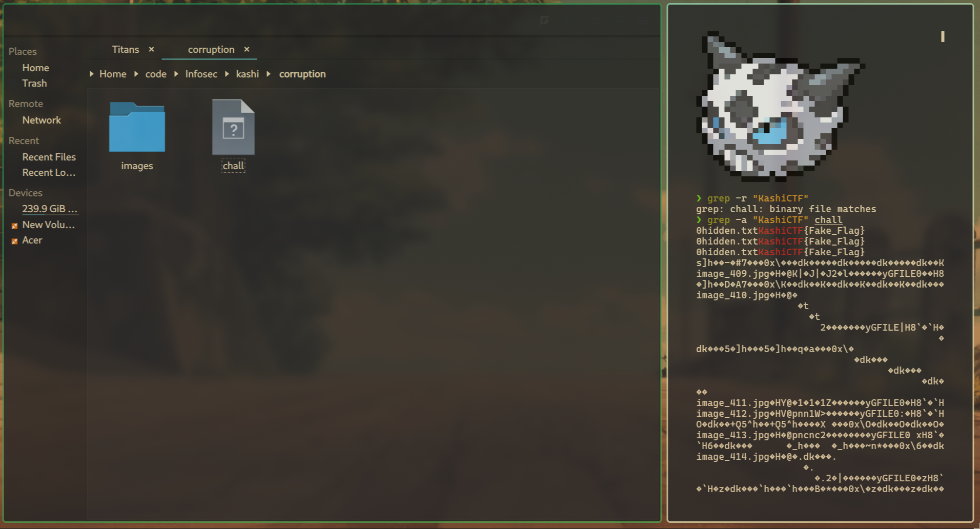Click the image_414.jpg line in terminal
The width and height of the screenshot is (980, 529).
tap(766, 457)
